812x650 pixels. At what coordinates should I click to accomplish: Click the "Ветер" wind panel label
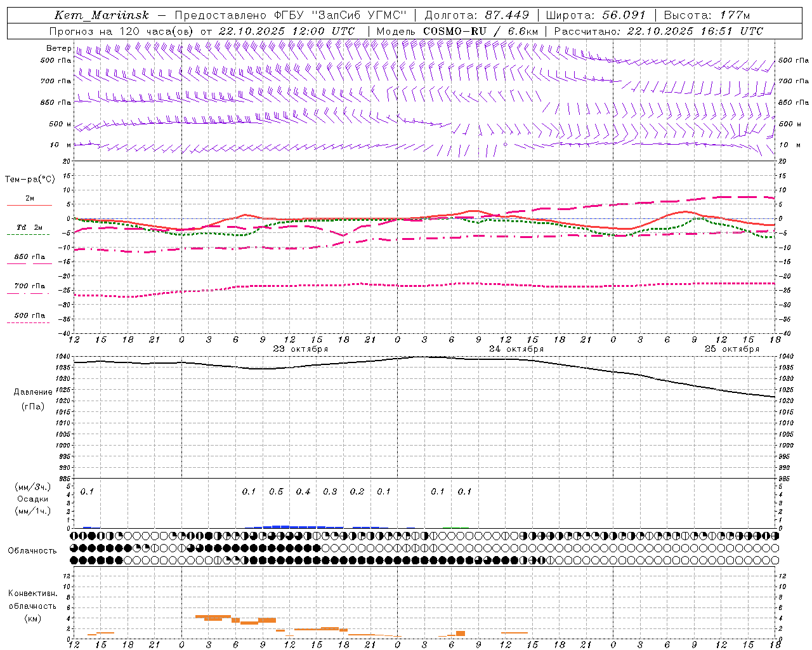(x=58, y=48)
